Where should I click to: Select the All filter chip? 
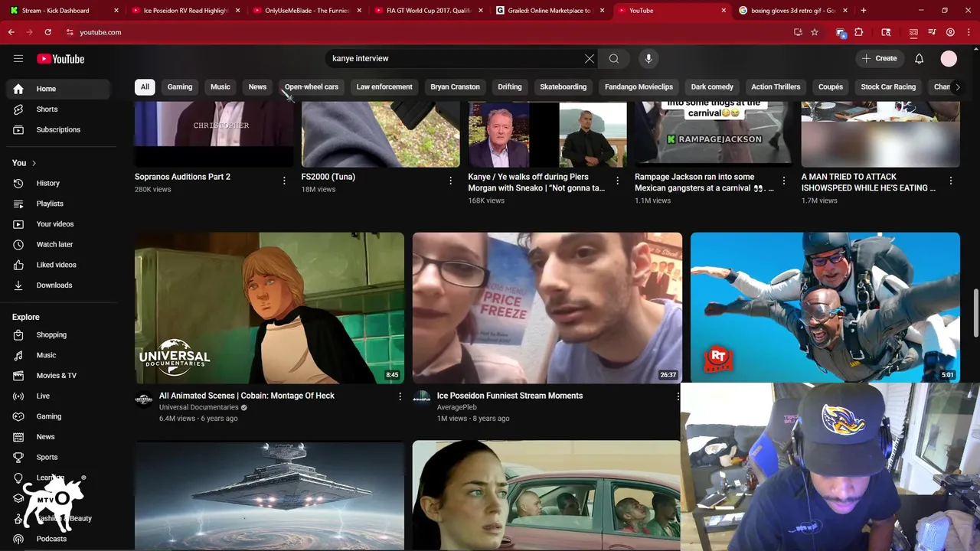[145, 87]
